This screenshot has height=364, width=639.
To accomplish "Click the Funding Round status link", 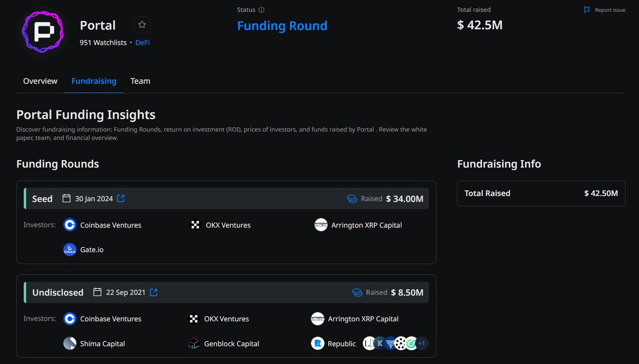I will pos(282,26).
